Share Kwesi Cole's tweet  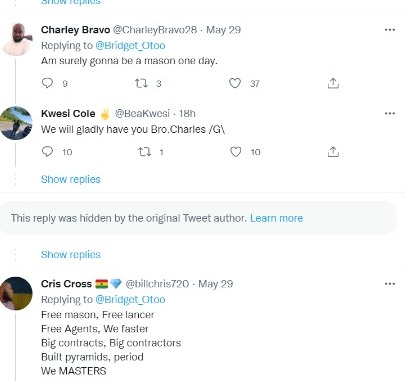[333, 152]
